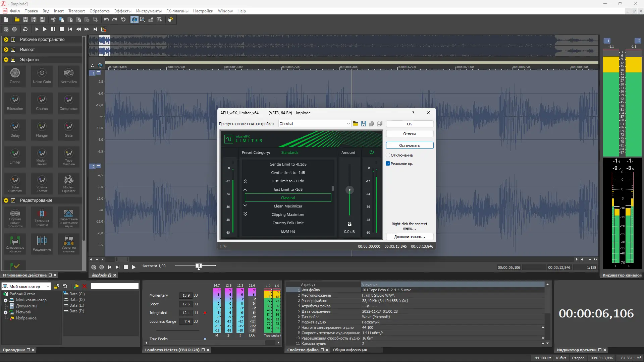Select the Noise Gate effect icon
Screen dimensions: 644x362
[42, 75]
